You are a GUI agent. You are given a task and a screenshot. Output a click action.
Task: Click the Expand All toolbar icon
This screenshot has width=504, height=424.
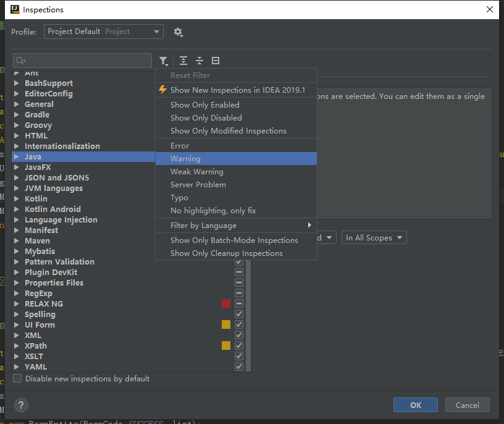[x=183, y=61]
